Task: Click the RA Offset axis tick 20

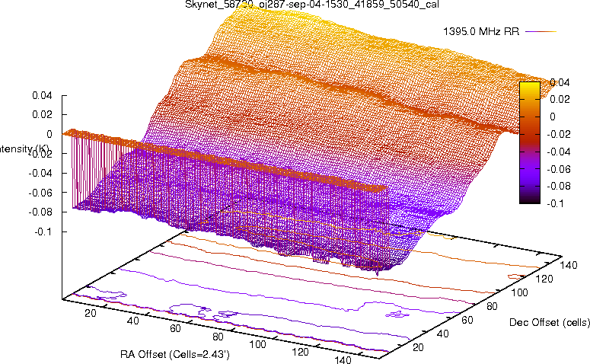Action: (91, 313)
